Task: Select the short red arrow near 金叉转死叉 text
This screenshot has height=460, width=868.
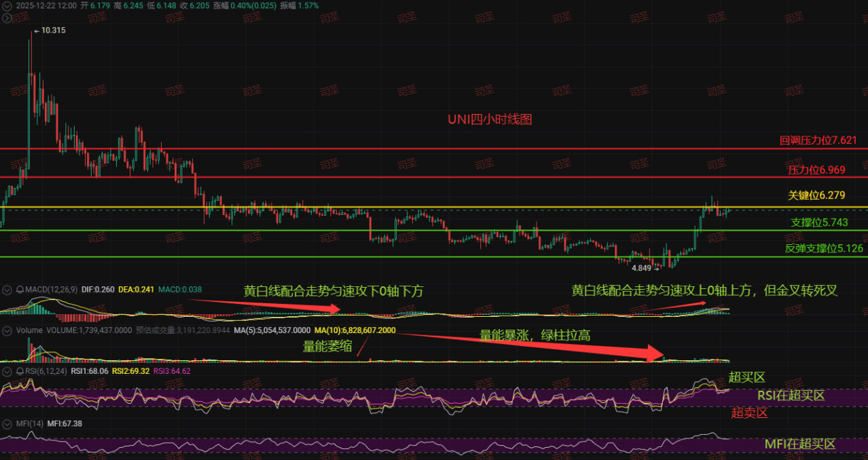Action: coord(676,307)
